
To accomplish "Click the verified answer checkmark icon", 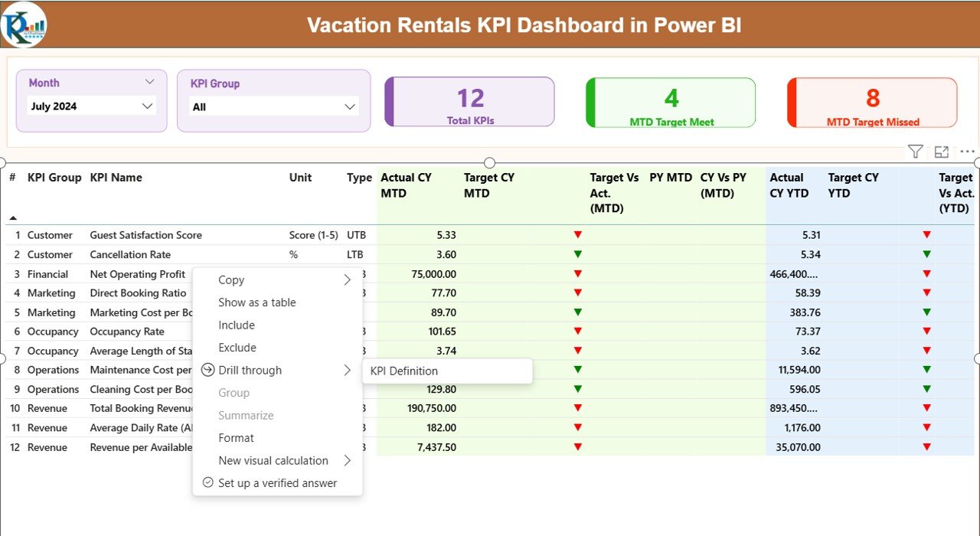I will click(x=207, y=483).
